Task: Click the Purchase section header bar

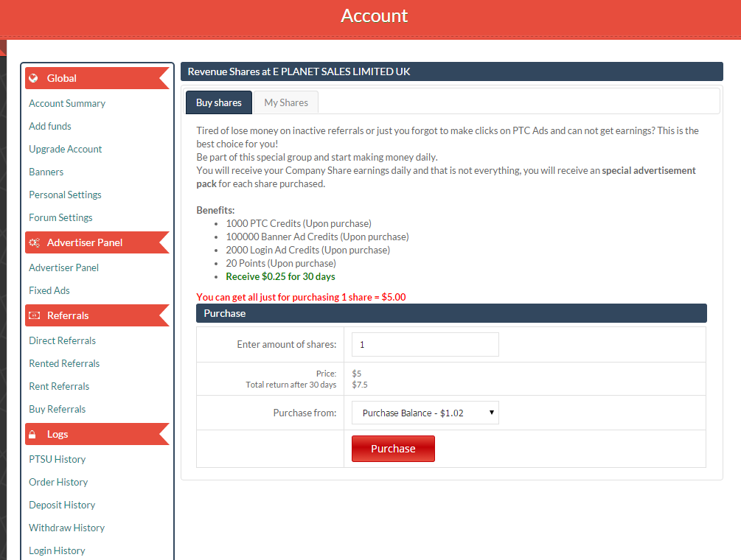Action: (x=451, y=313)
